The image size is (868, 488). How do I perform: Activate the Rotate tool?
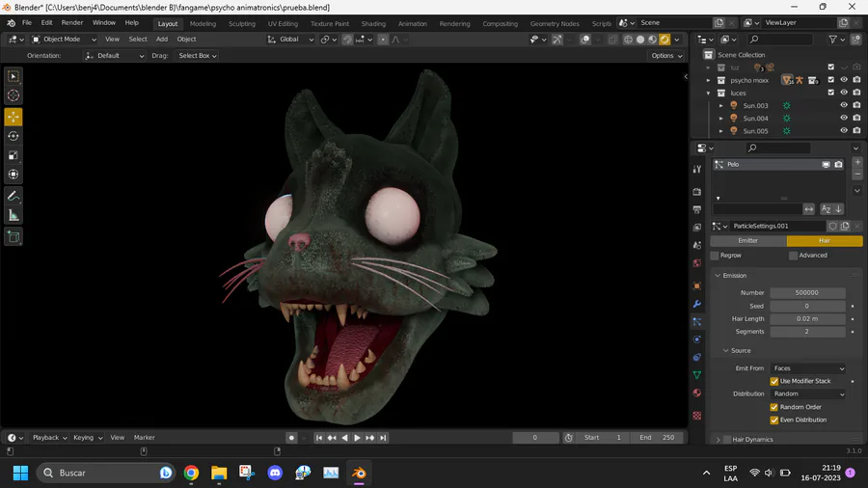(x=14, y=136)
